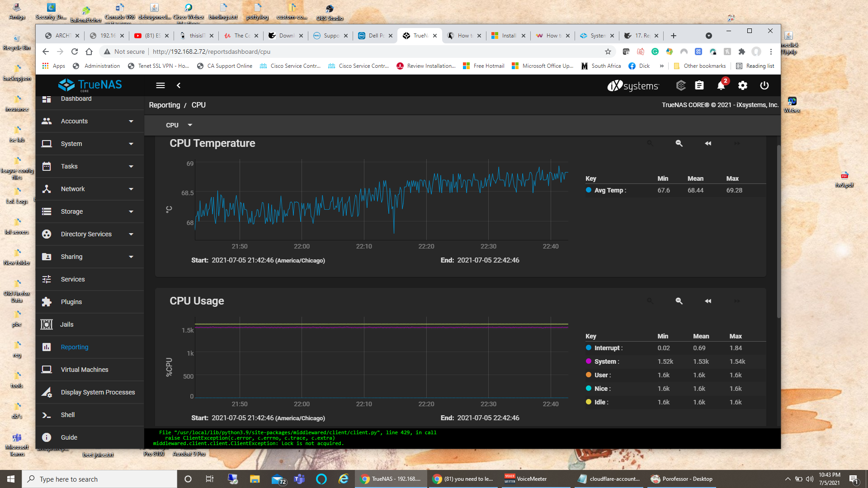Open Shell in sidebar

[90, 415]
